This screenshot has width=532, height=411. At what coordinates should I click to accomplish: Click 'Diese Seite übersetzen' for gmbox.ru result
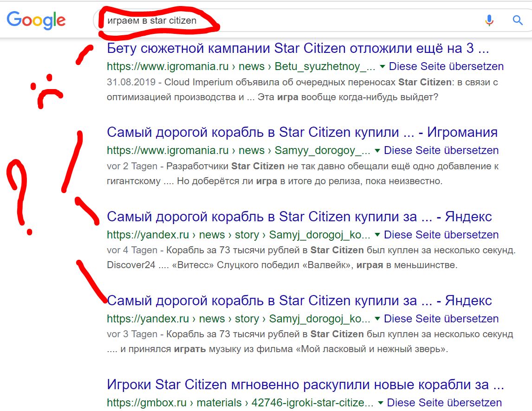(444, 403)
